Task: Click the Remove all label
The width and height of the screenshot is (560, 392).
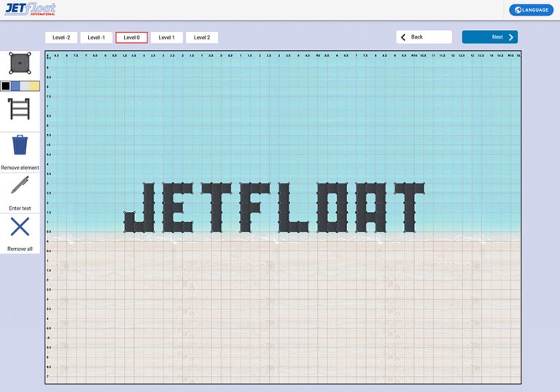Action: tap(20, 249)
